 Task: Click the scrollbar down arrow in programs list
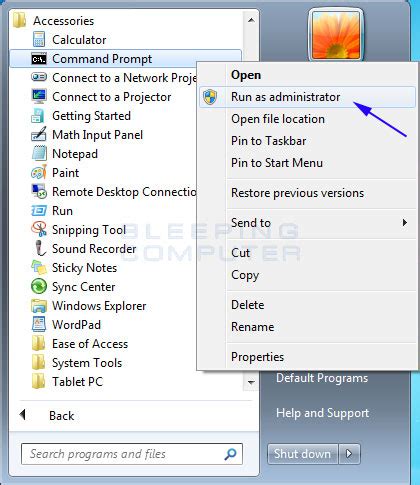pos(251,382)
